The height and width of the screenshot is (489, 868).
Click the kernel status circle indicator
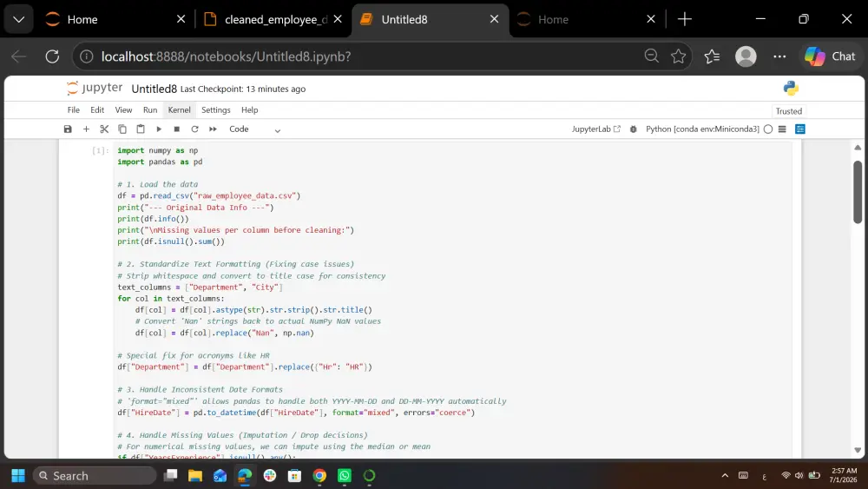768,129
